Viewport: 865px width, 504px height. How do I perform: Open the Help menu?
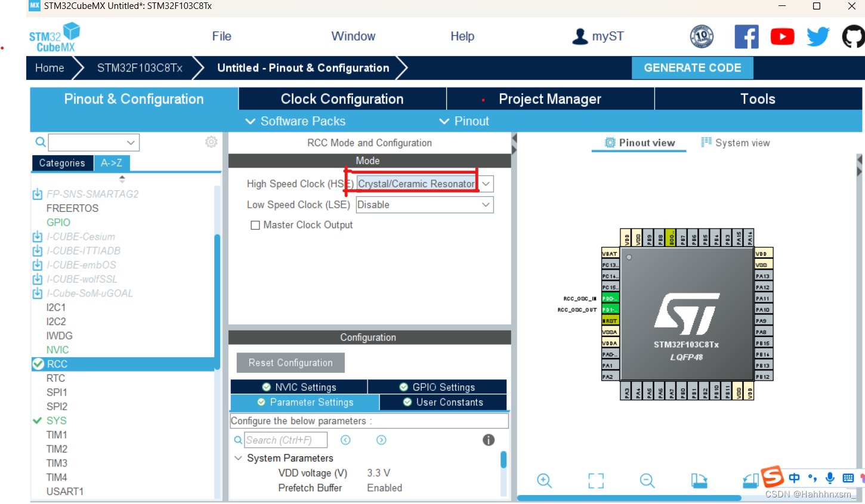[x=462, y=36]
